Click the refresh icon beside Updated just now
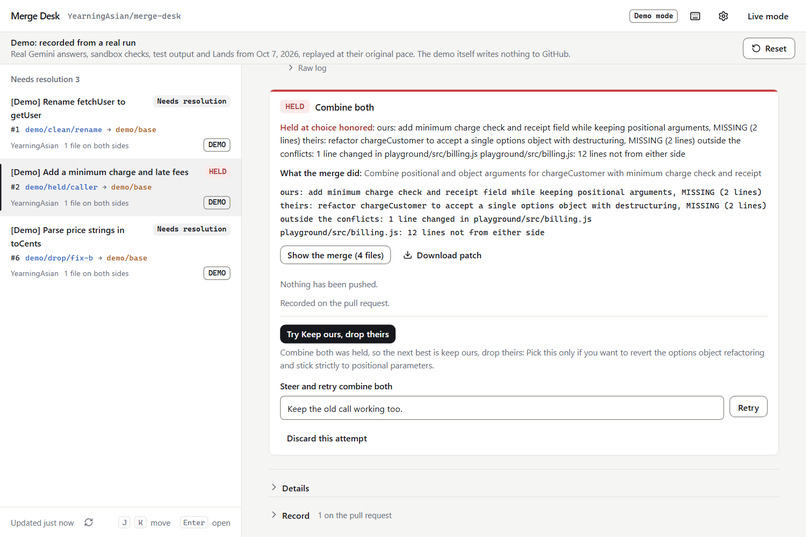This screenshot has width=806, height=537. [89, 522]
